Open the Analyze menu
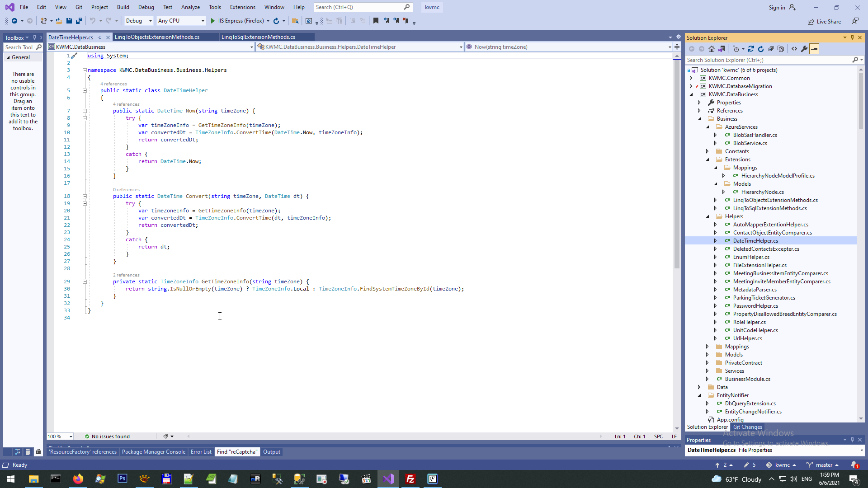The height and width of the screenshot is (488, 868). (190, 7)
